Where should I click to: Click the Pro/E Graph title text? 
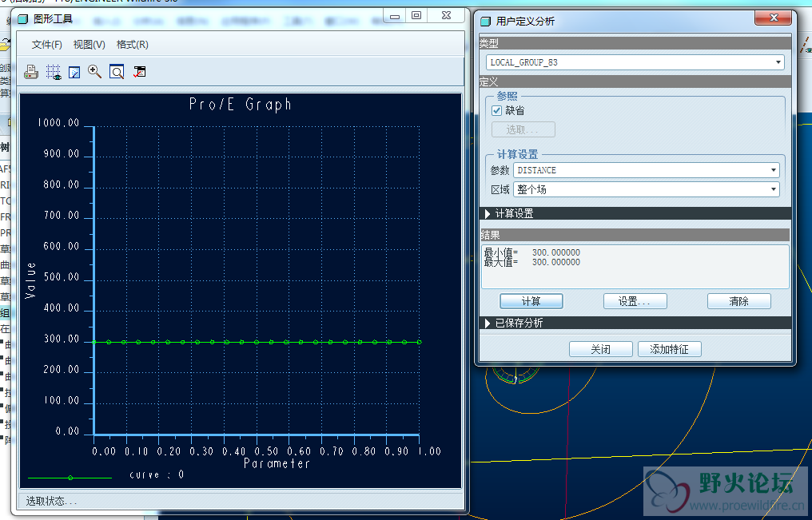(x=241, y=105)
